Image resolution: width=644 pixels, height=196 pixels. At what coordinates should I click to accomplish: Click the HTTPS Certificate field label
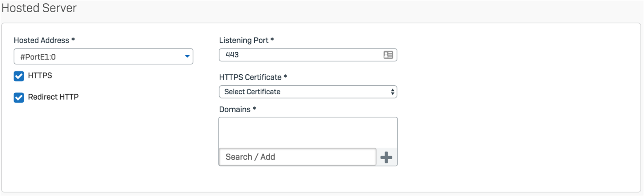point(250,77)
